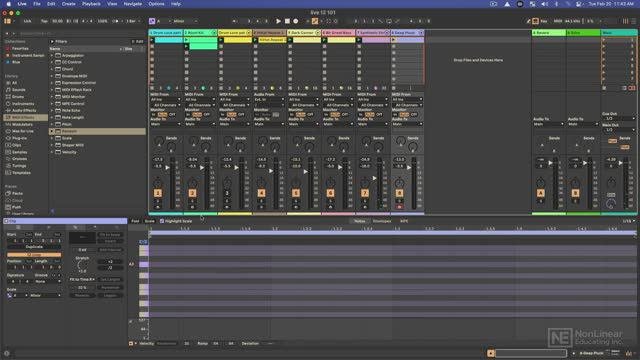Click the Link button in control bar
Image resolution: width=640 pixels, height=360 pixels.
27,21
